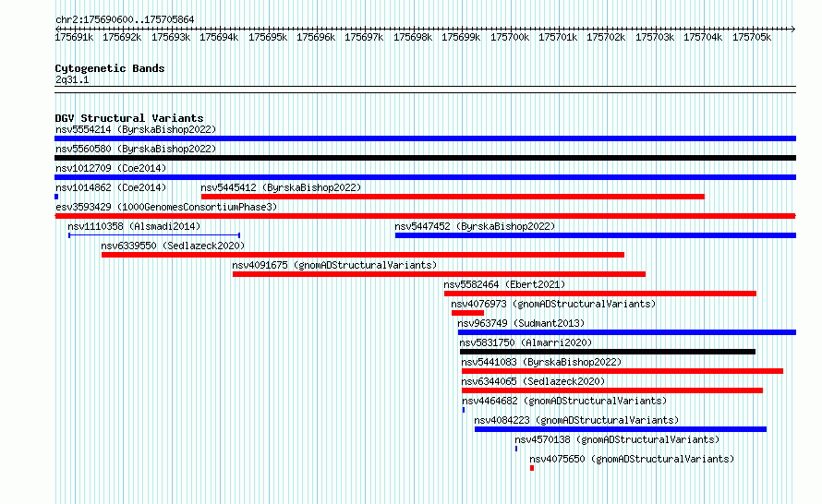Click the nsv5554214 (ByrskaBishop2022) label
The image size is (822, 504).
pos(136,129)
